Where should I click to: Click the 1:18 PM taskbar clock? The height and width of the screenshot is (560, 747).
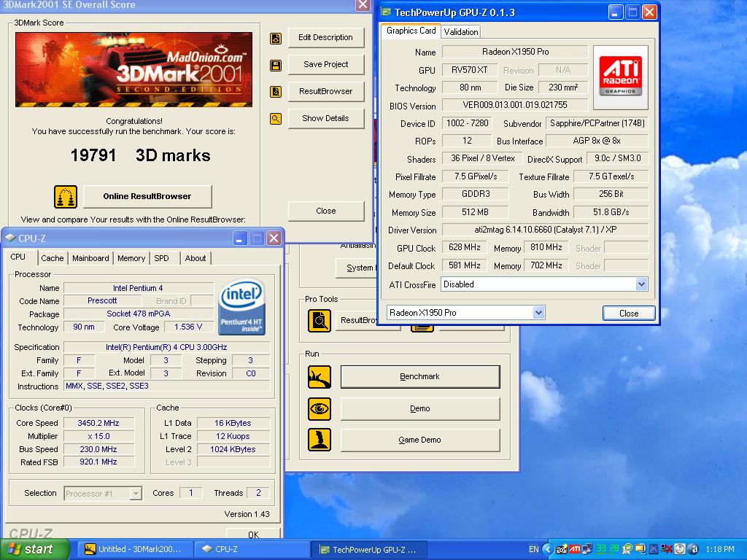[x=720, y=549]
